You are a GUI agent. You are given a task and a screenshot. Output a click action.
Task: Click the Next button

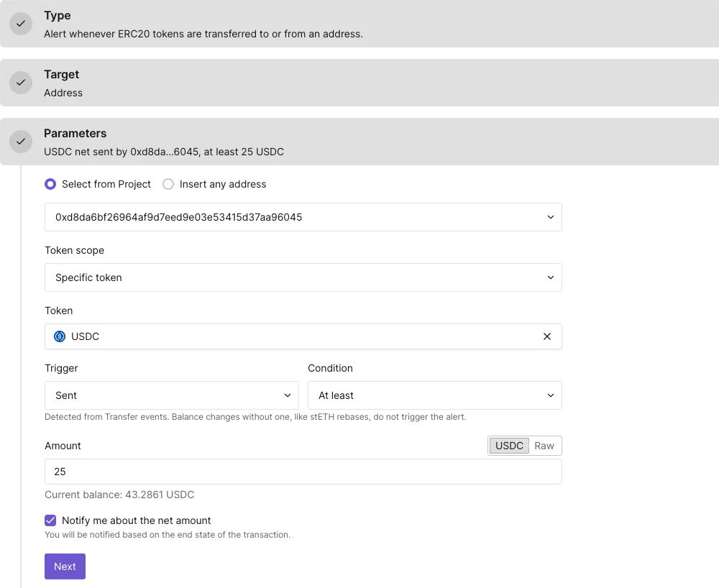[x=65, y=566]
